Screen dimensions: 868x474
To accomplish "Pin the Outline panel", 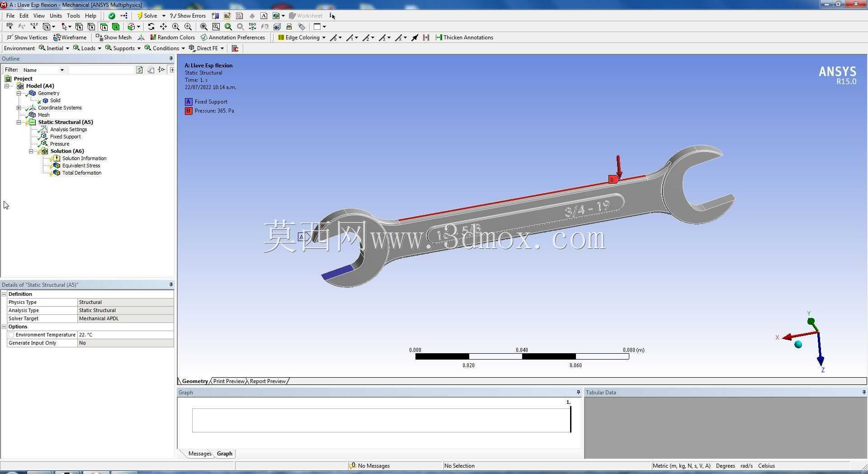I will coord(171,59).
